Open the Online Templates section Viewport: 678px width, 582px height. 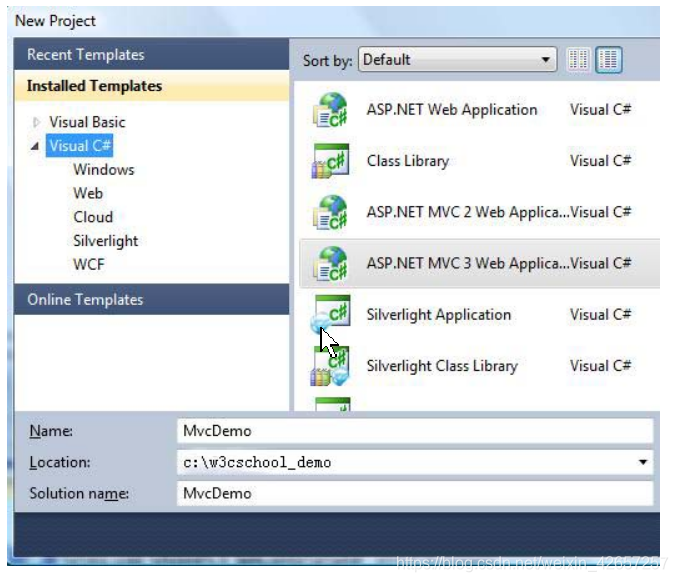tap(151, 299)
